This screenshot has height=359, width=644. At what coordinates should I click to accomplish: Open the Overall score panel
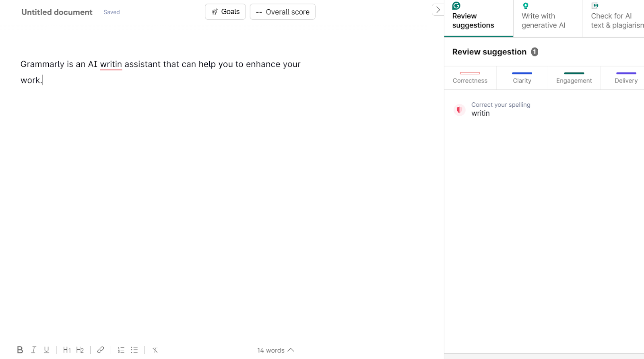(x=283, y=12)
